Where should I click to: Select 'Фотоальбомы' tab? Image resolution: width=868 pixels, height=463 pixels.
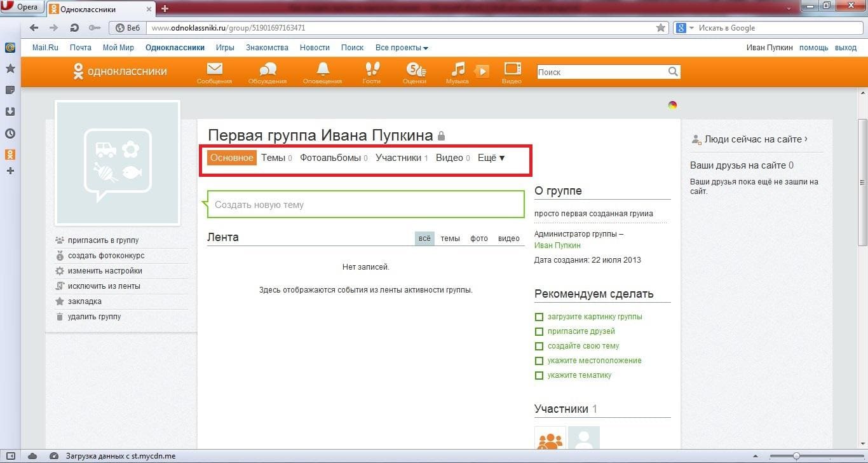pos(330,158)
